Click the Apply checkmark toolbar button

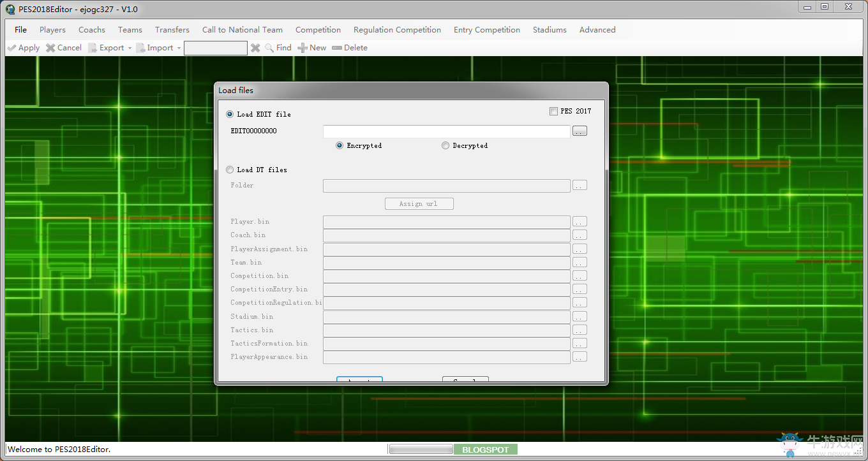pos(24,48)
